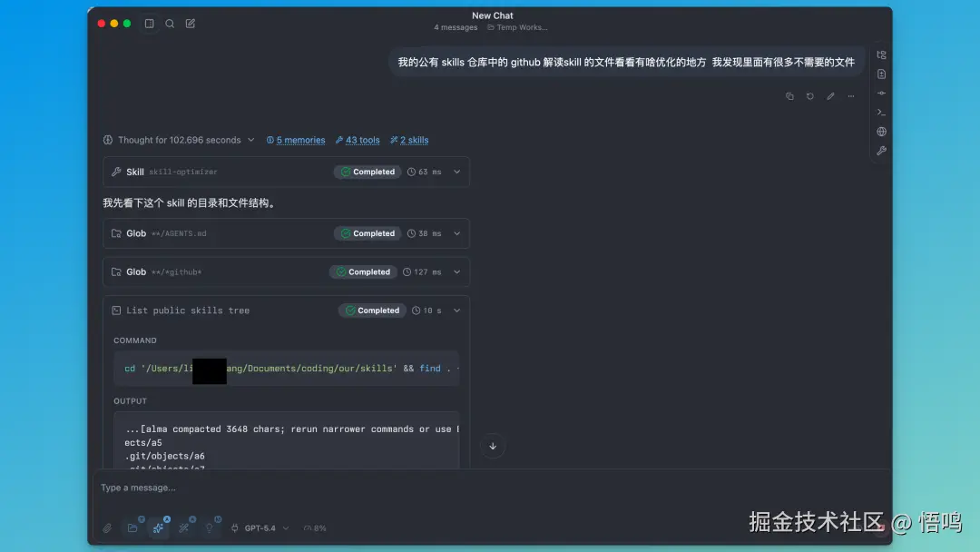Attach a file with the paperclip icon
This screenshot has height=552, width=980.
coord(107,527)
